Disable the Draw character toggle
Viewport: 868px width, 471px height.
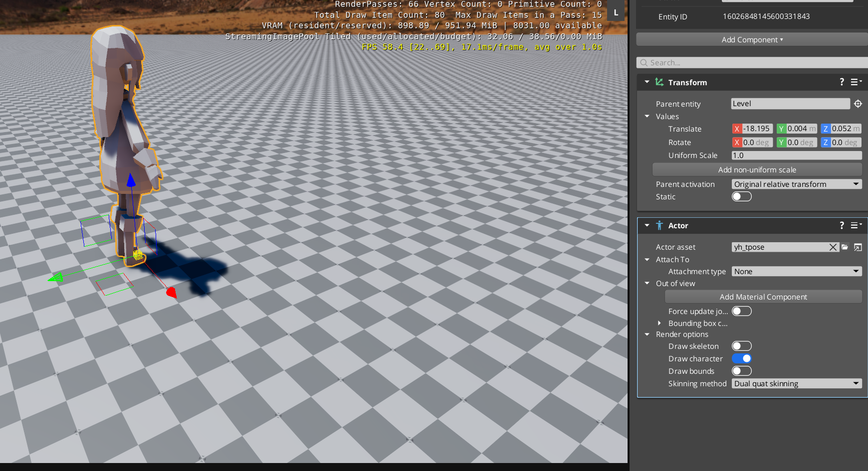[x=742, y=358]
